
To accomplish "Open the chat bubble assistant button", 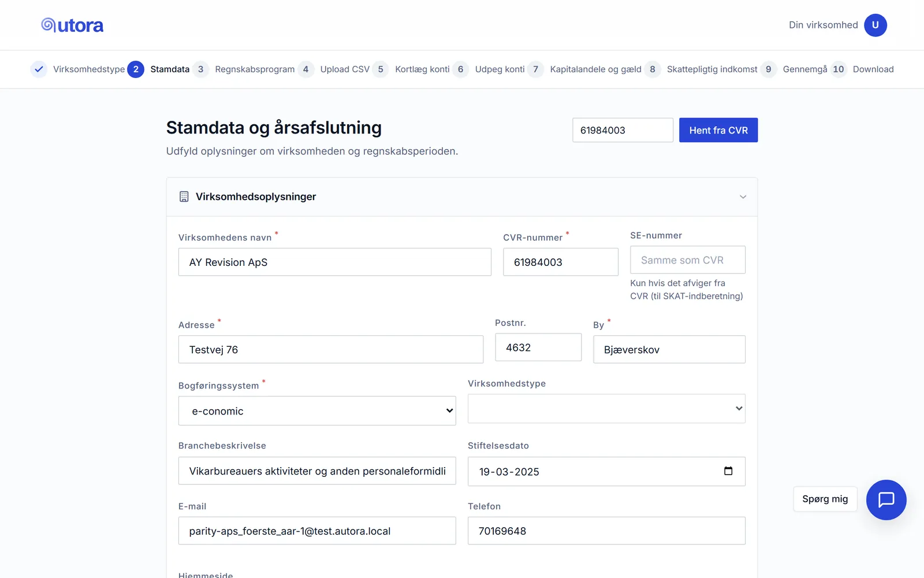I will (x=886, y=499).
